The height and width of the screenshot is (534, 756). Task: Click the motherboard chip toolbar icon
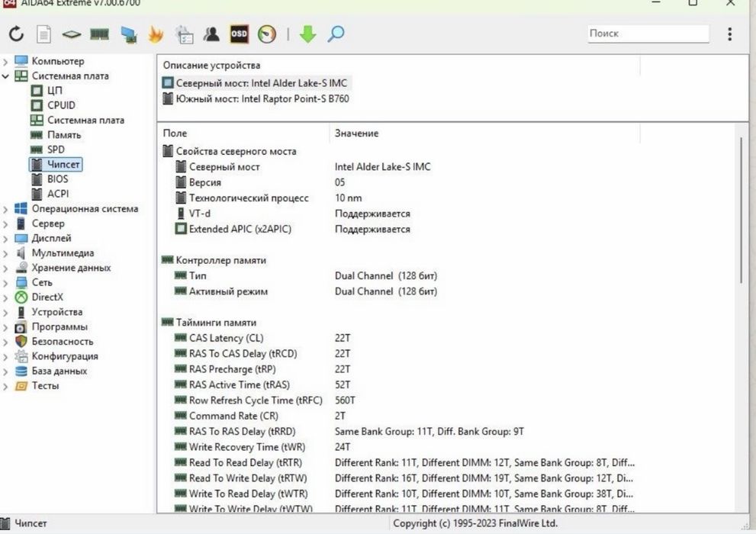coord(72,34)
